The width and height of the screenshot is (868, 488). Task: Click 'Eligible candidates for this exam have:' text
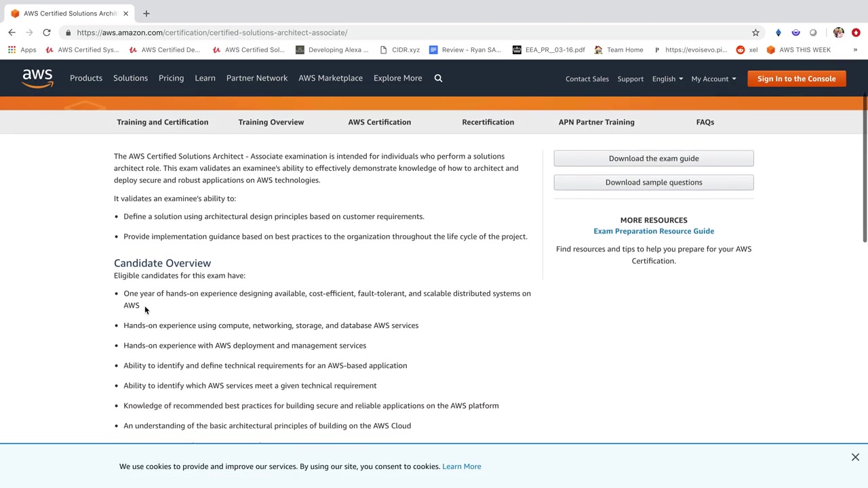(180, 276)
